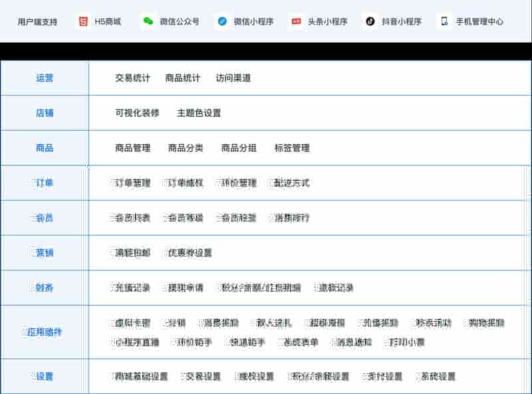532x394 pixels.
Task: Open 交易统计 in the 运营 row
Action: 132,78
